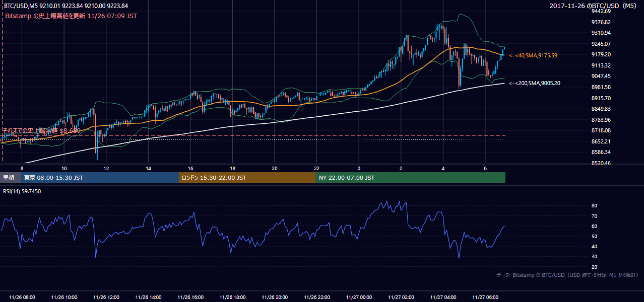Click the 11/26 18:00 time axis label
The height and width of the screenshot is (302, 644).
pyautogui.click(x=232, y=297)
